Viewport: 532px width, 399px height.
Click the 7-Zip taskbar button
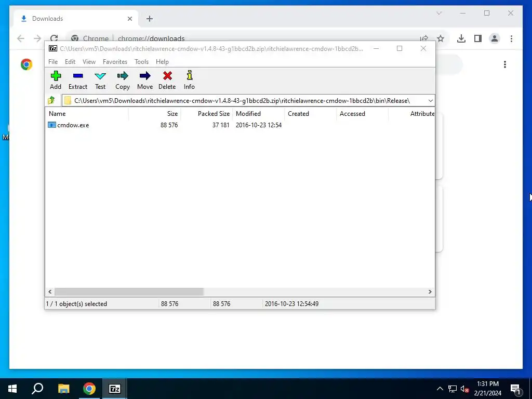(x=114, y=389)
